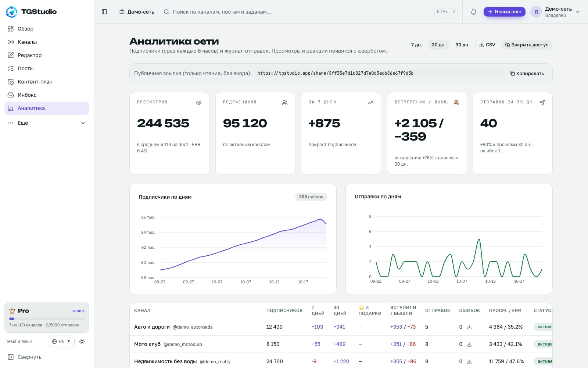
Task: Select the 90 дн. period
Action: point(462,45)
